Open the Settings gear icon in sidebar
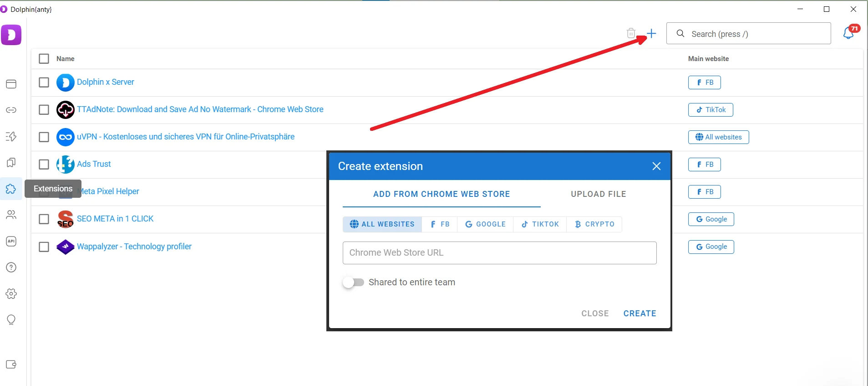Viewport: 868px width, 386px height. [11, 294]
